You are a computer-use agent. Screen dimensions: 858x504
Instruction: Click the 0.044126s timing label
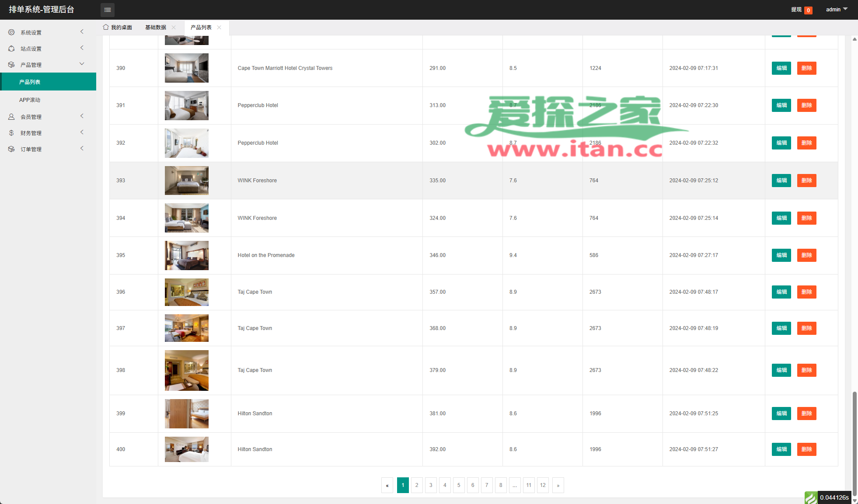pos(834,498)
